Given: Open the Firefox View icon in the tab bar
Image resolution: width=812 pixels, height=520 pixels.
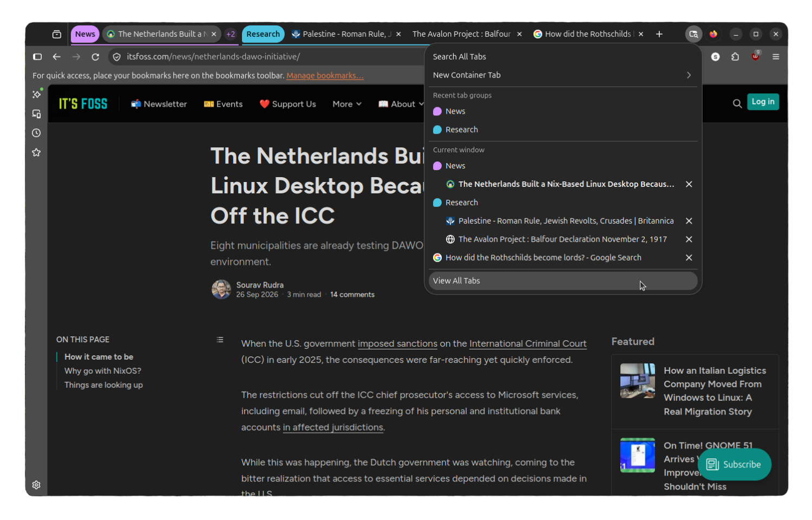Looking at the screenshot, I should (57, 34).
